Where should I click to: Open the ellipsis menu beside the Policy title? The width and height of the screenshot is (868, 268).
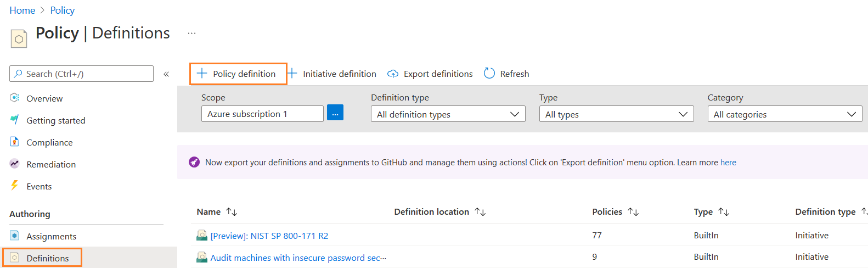[191, 33]
